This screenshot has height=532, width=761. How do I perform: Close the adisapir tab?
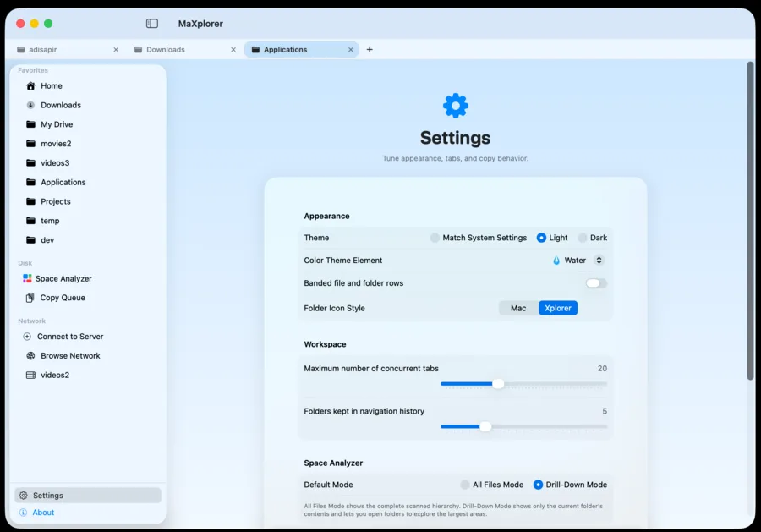pyautogui.click(x=116, y=50)
